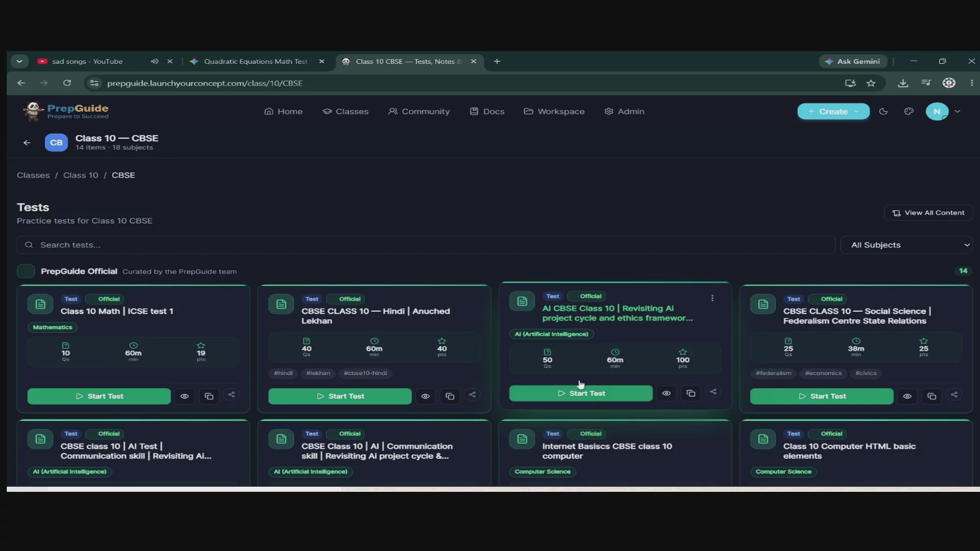Viewport: 980px width, 551px height.
Task: Reload the page
Action: click(x=67, y=83)
